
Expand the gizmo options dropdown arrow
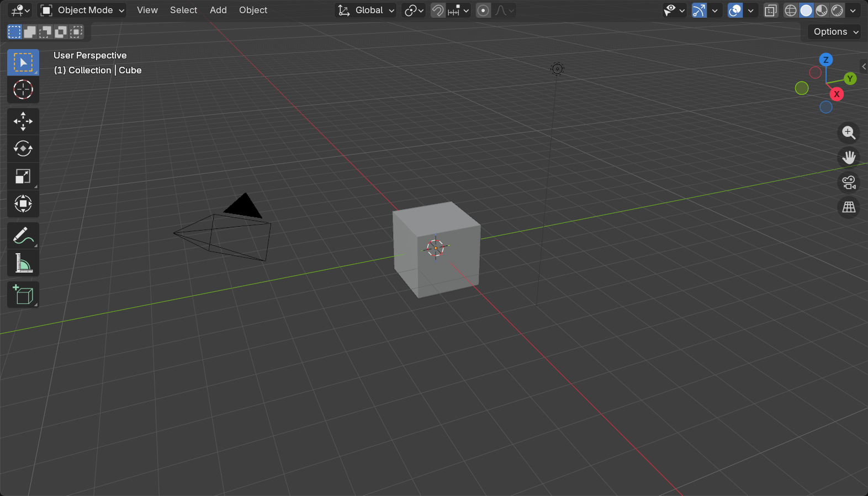[715, 10]
